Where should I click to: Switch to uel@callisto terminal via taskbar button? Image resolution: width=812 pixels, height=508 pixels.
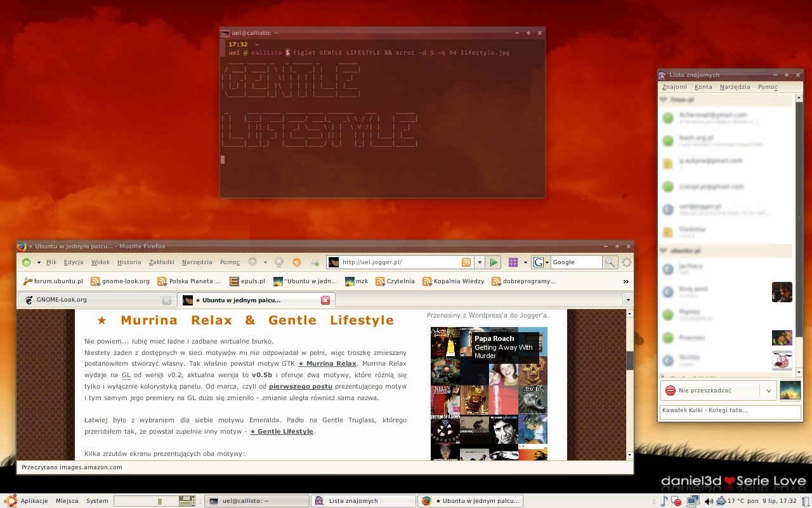click(x=257, y=501)
